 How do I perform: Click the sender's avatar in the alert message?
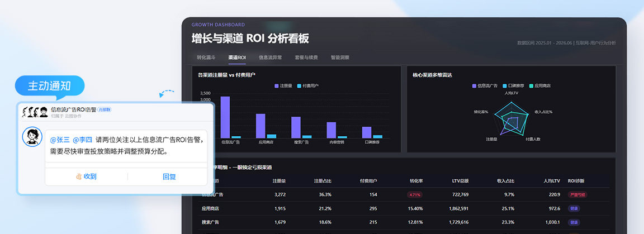point(32,136)
